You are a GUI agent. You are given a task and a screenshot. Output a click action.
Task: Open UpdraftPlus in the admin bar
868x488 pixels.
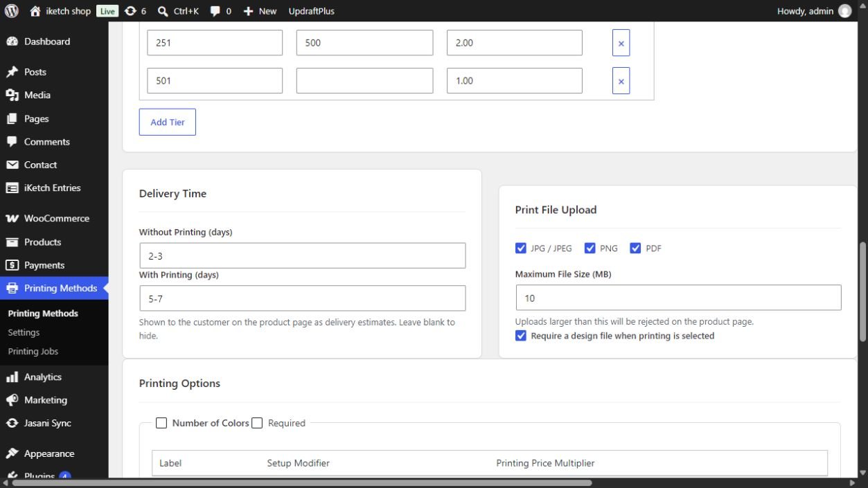[x=311, y=11]
